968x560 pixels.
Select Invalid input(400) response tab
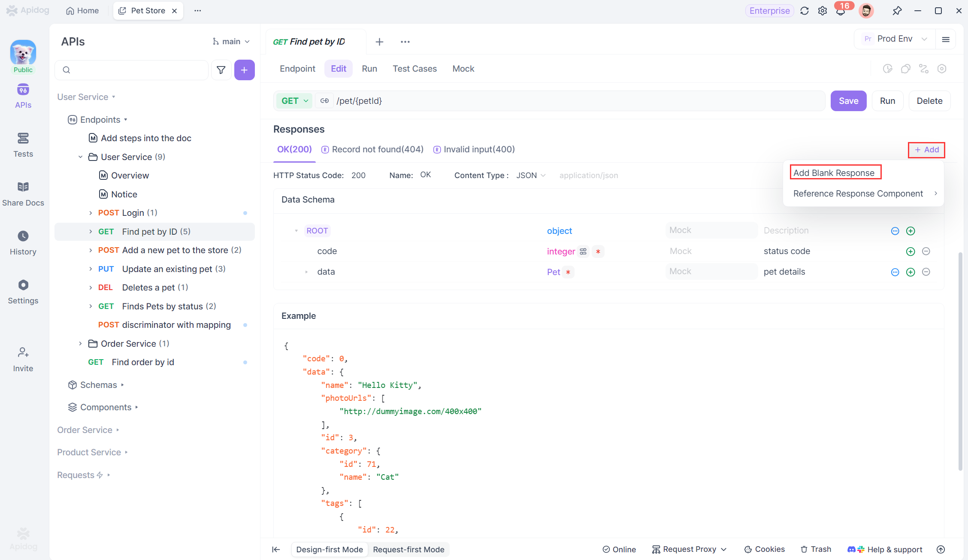474,149
